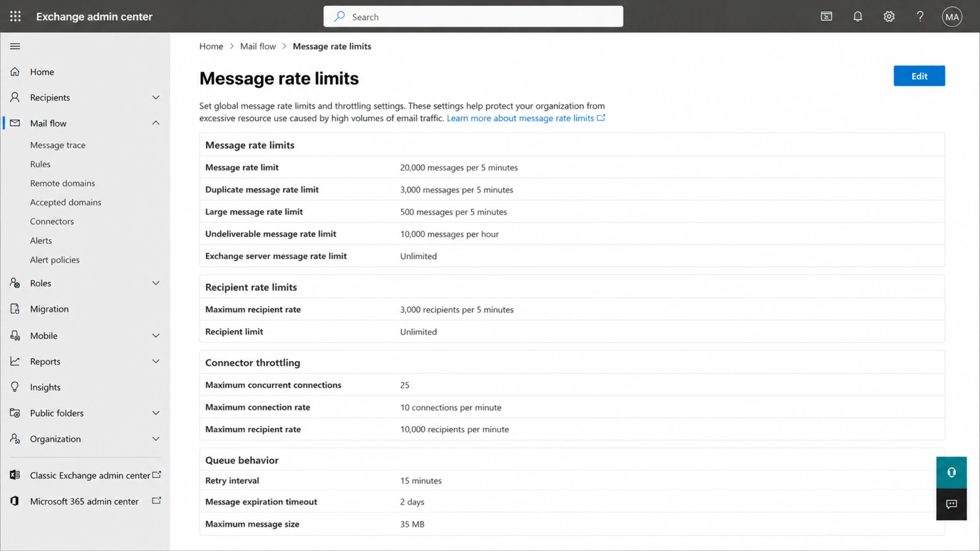Click the Edit button

[919, 76]
